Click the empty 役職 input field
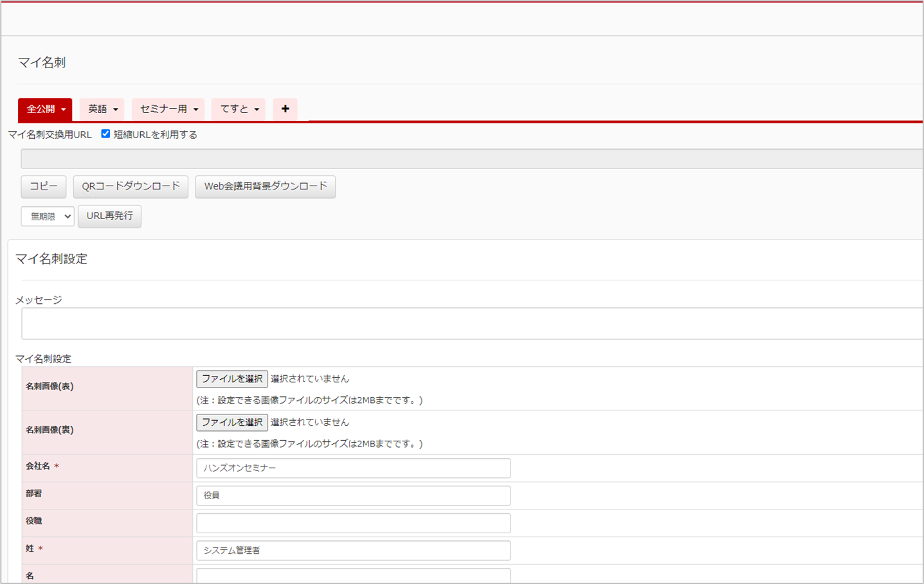Screen dimensions: 924x584 353,523
